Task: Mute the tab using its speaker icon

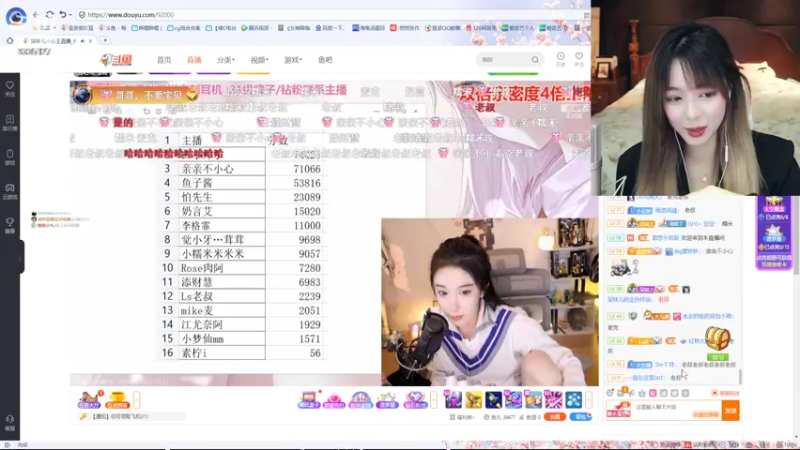Action: 83,41
